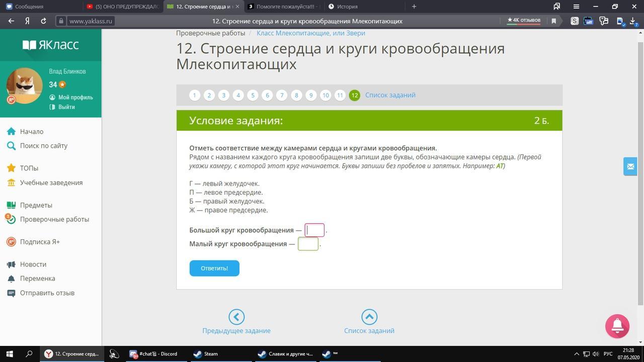Click the www.yaklass.ru address field
The image size is (644, 362).
pos(91,21)
